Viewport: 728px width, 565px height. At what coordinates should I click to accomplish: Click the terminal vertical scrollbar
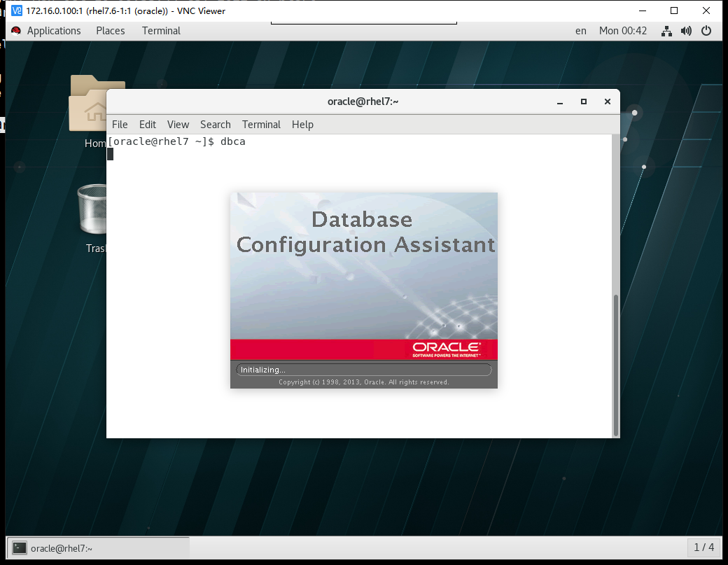(616, 365)
